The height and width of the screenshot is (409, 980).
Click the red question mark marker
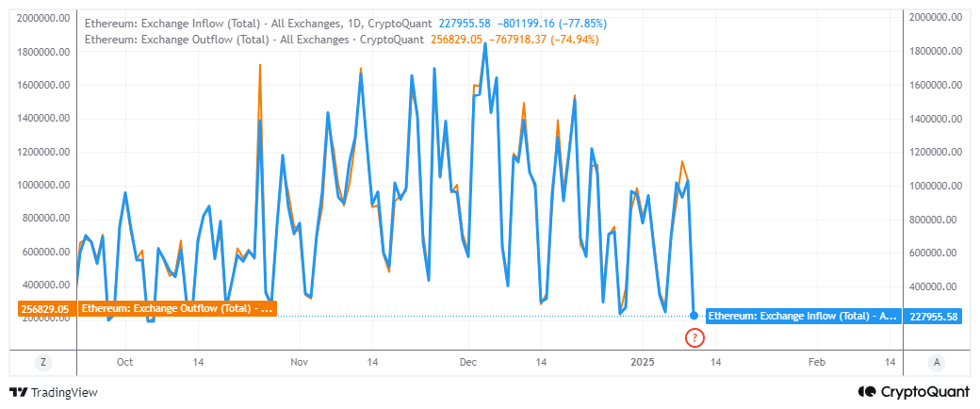click(x=694, y=337)
